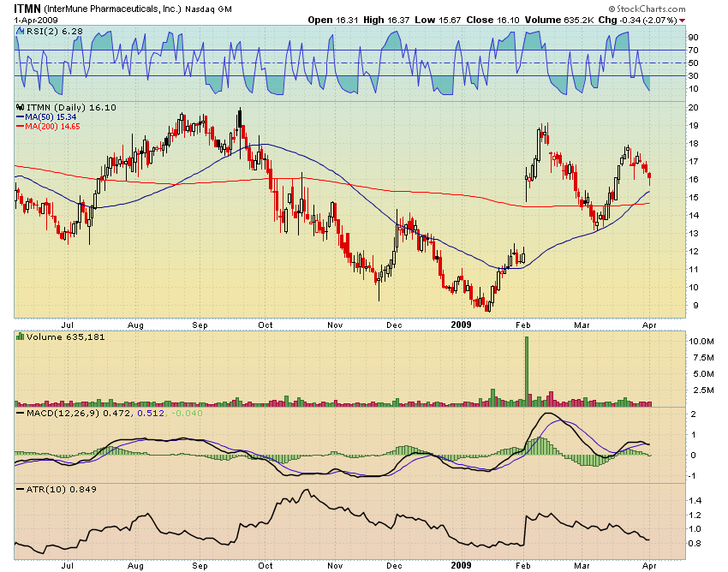Click the green -0.040 MACD histogram value

187,413
